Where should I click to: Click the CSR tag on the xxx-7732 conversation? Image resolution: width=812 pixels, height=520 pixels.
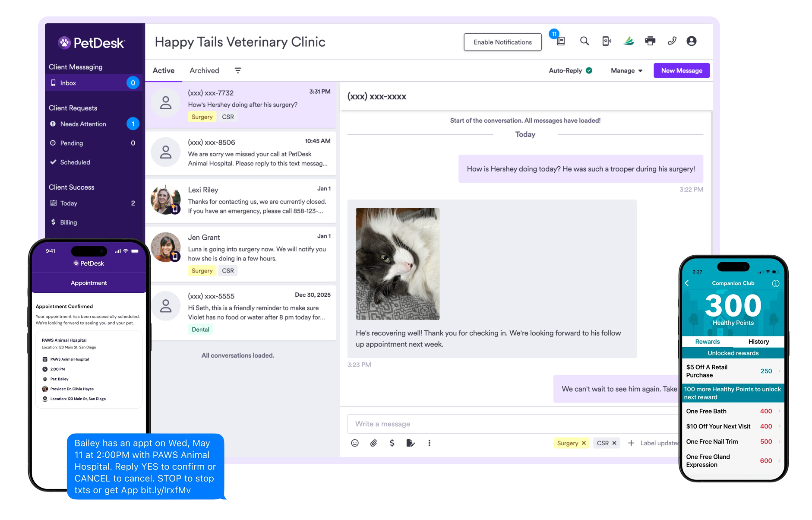(x=228, y=117)
